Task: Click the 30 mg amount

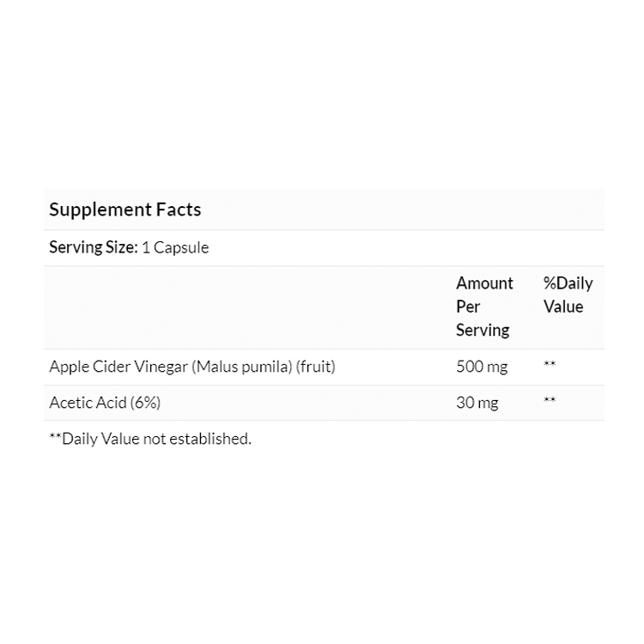Action: coord(477,402)
